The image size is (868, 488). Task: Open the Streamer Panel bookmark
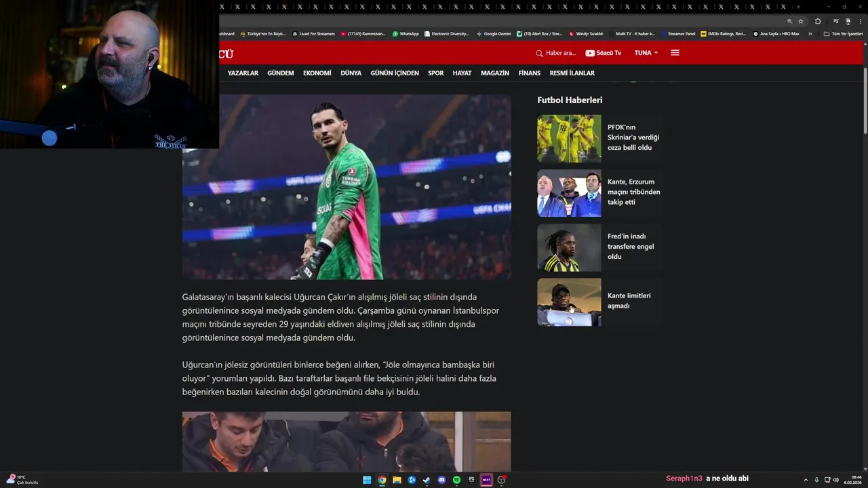(678, 34)
